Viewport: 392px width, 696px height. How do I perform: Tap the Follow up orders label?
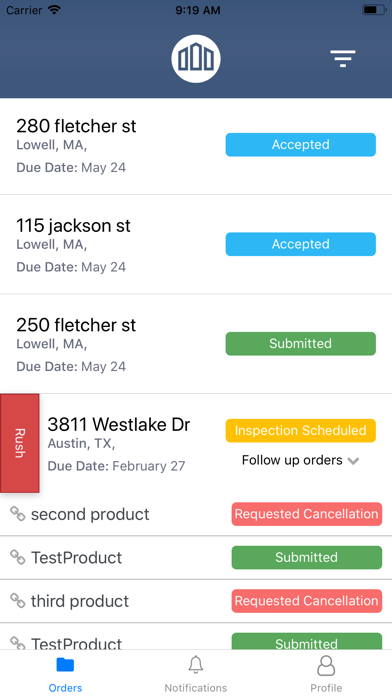tap(292, 460)
